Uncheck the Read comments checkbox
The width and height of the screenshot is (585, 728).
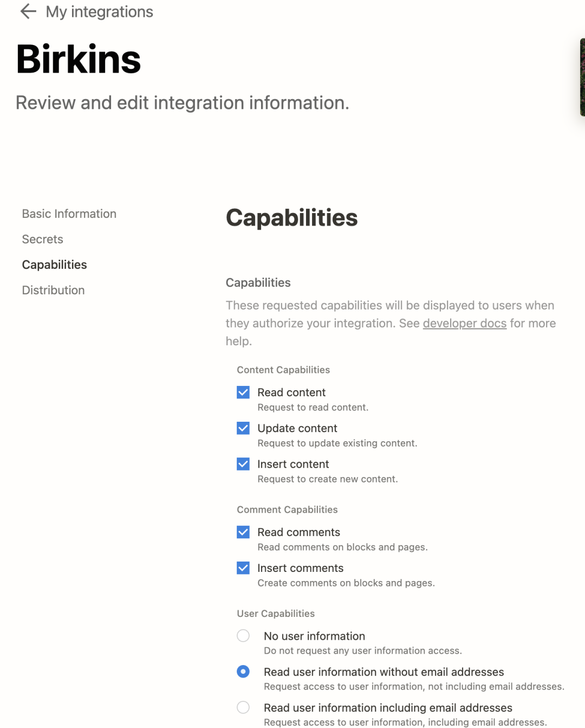pos(243,532)
